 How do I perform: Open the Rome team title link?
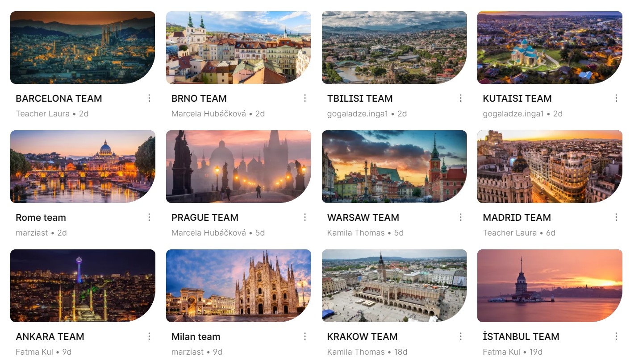(x=41, y=218)
